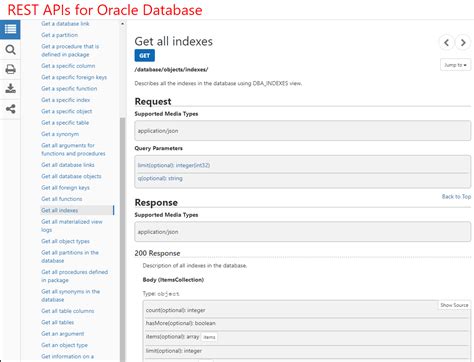This screenshot has height=362, width=474.
Task: Open 'Get all object types' topic
Action: click(x=65, y=241)
